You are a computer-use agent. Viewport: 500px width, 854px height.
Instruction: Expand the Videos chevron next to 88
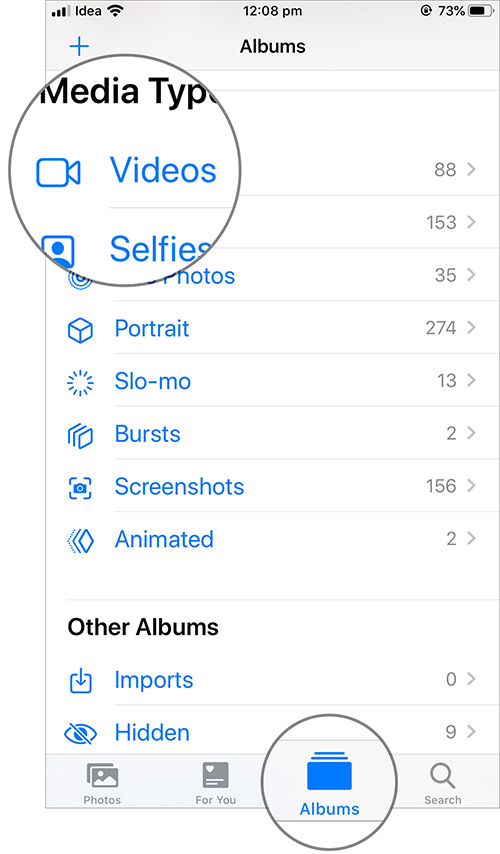click(x=471, y=169)
